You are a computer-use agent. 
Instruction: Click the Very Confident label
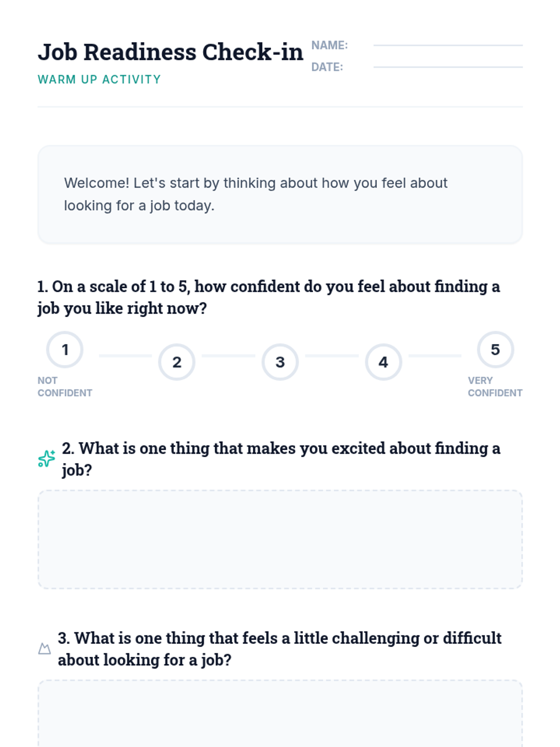point(495,387)
